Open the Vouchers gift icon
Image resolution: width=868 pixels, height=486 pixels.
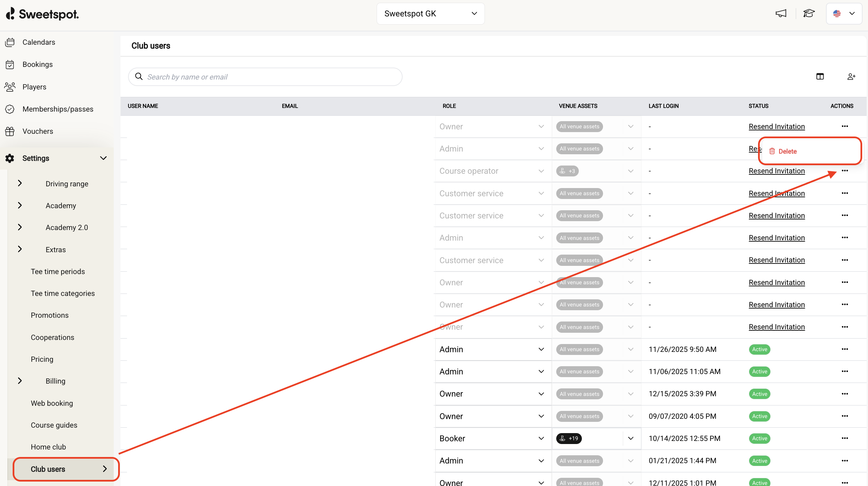click(x=10, y=131)
